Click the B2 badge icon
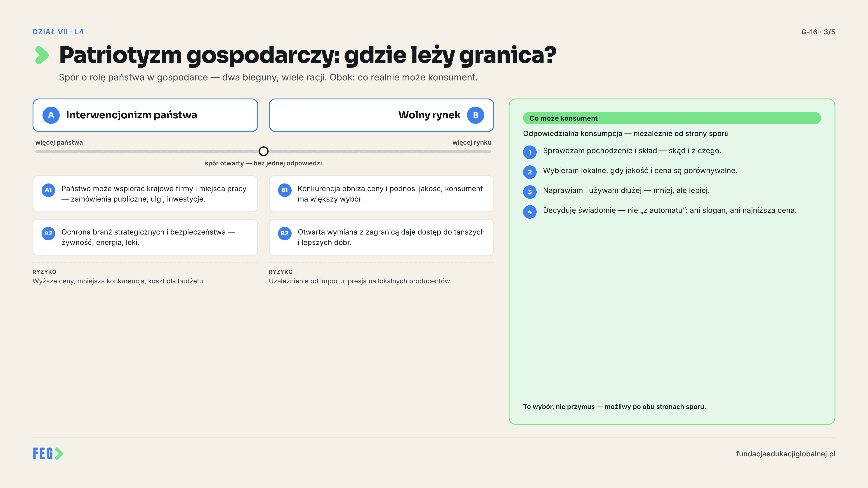The height and width of the screenshot is (488, 868). tap(285, 233)
